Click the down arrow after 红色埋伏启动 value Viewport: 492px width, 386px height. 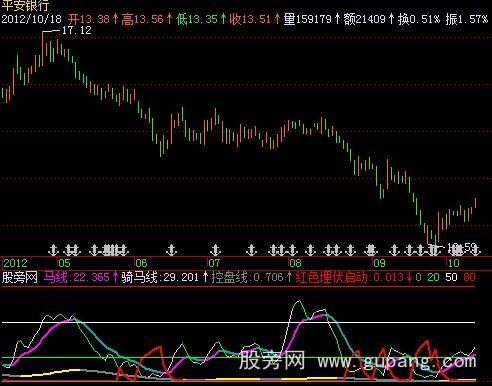409,277
